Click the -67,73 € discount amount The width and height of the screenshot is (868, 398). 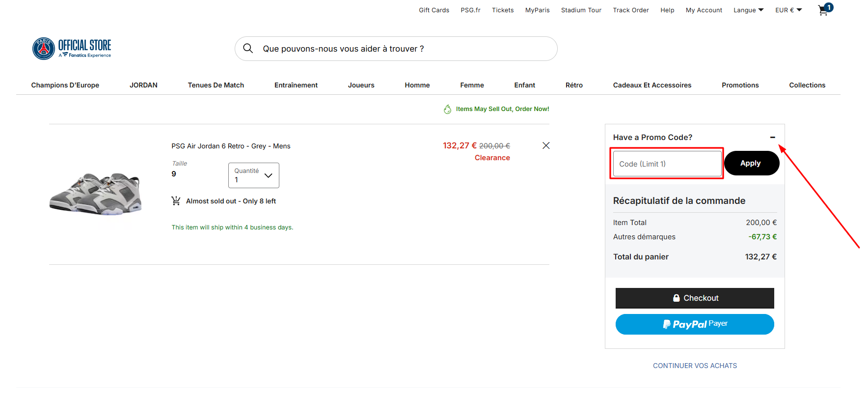tap(762, 237)
